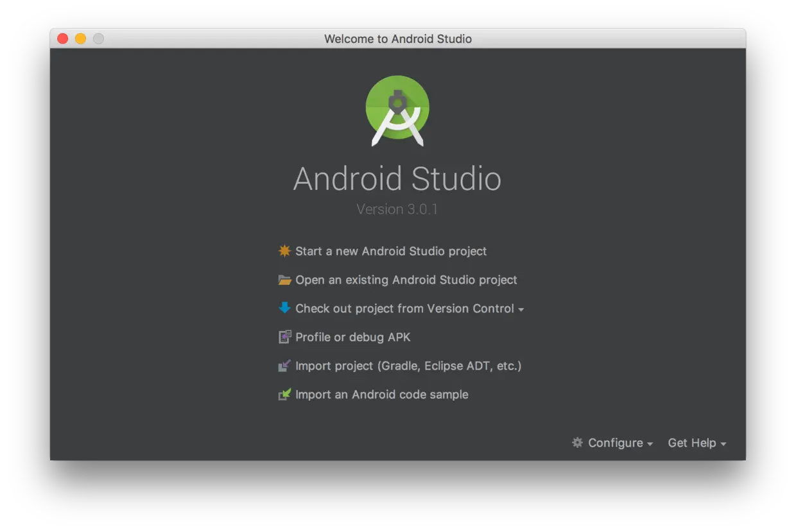Select Get Help in the bottom bar
This screenshot has height=532, width=796.
pos(692,443)
